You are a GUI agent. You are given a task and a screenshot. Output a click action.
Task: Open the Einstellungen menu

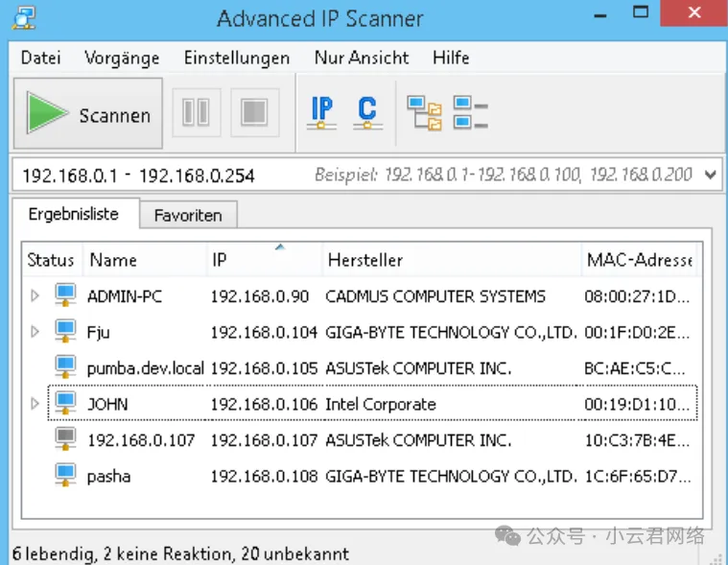point(237,58)
